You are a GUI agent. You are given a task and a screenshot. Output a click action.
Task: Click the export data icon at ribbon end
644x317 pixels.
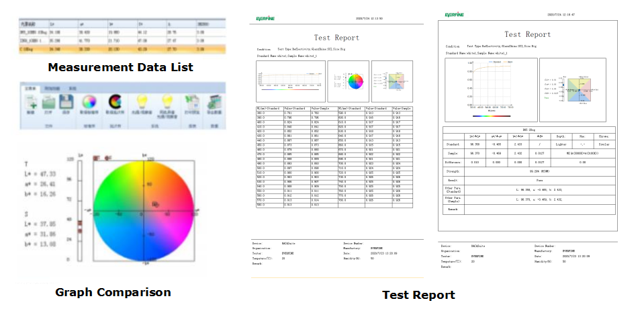[x=215, y=103]
